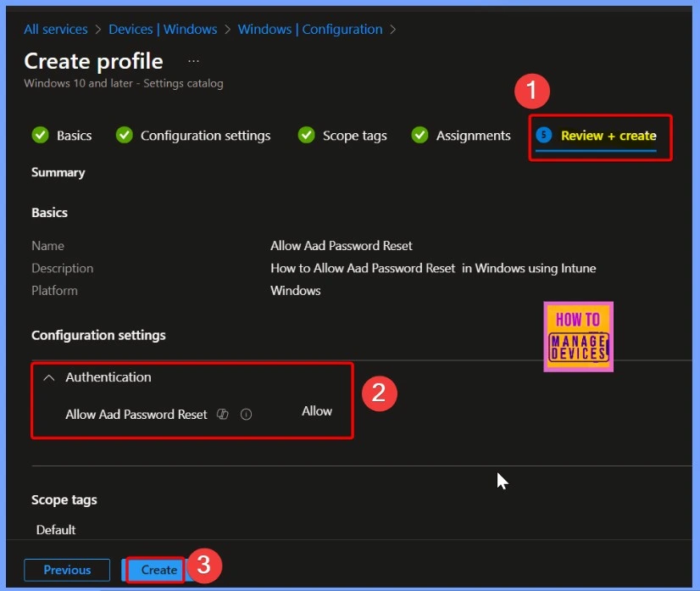The height and width of the screenshot is (591, 700).
Task: Open the ellipsis menu beside Create profile
Action: [x=193, y=61]
